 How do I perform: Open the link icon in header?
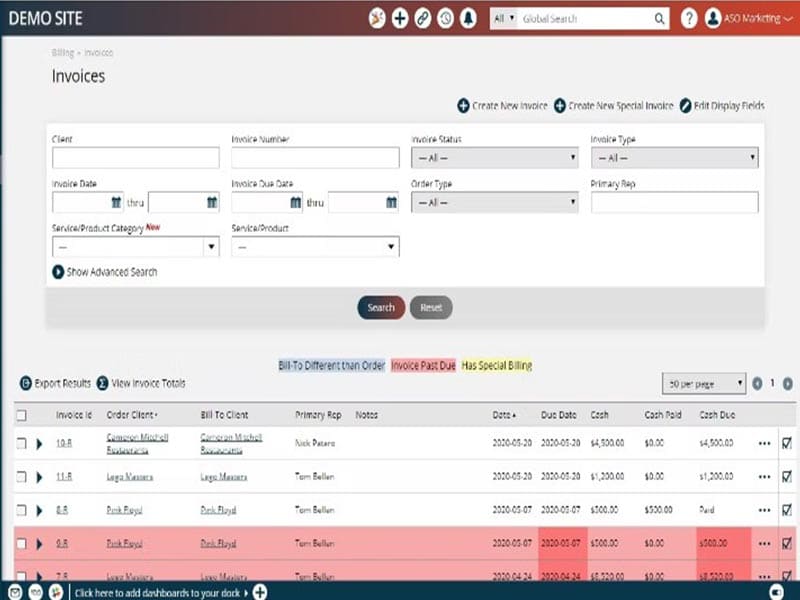coord(422,19)
